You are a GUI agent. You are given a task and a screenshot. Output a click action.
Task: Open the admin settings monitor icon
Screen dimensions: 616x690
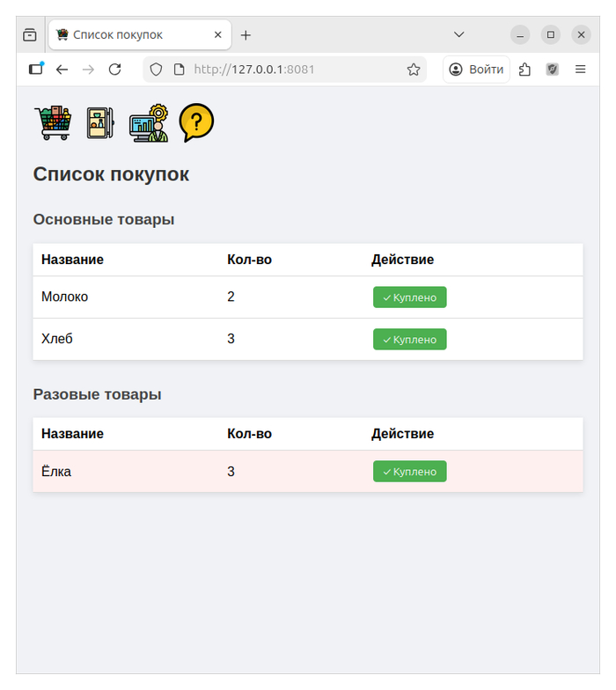pyautogui.click(x=150, y=123)
